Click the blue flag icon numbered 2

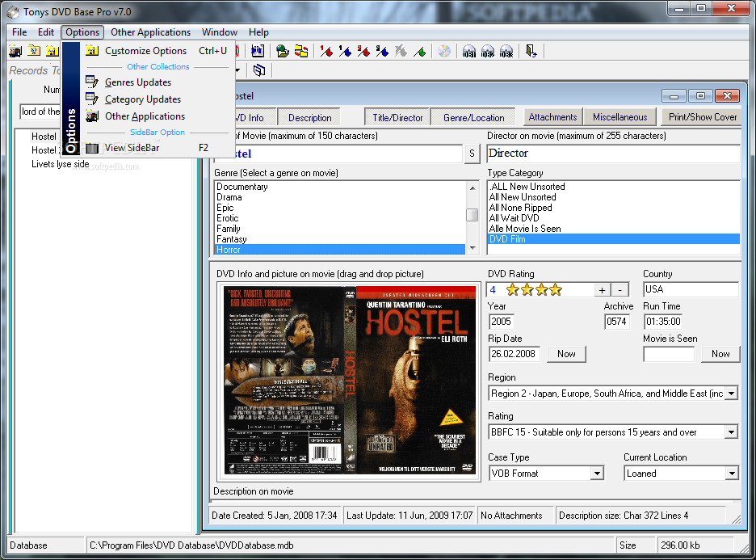coord(382,51)
